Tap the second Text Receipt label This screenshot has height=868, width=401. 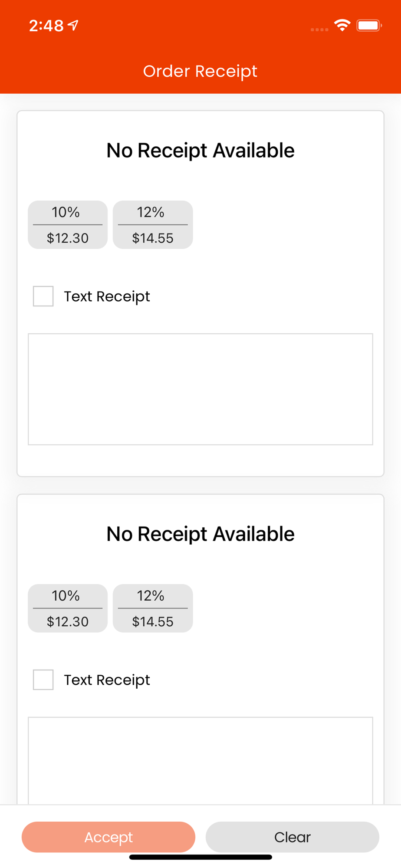107,680
